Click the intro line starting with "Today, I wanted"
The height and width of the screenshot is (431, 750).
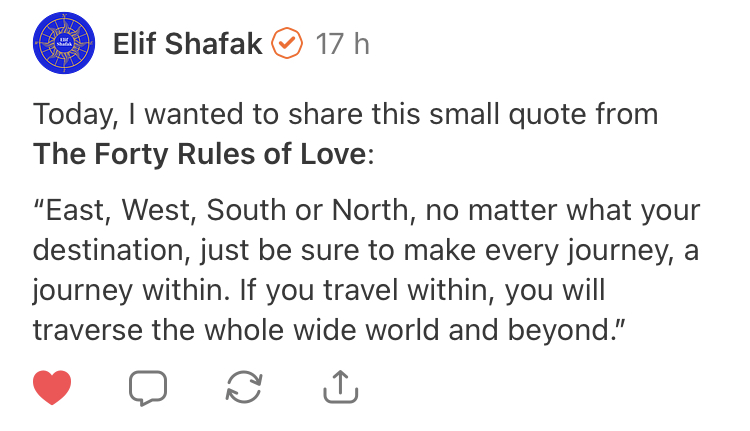tap(345, 114)
